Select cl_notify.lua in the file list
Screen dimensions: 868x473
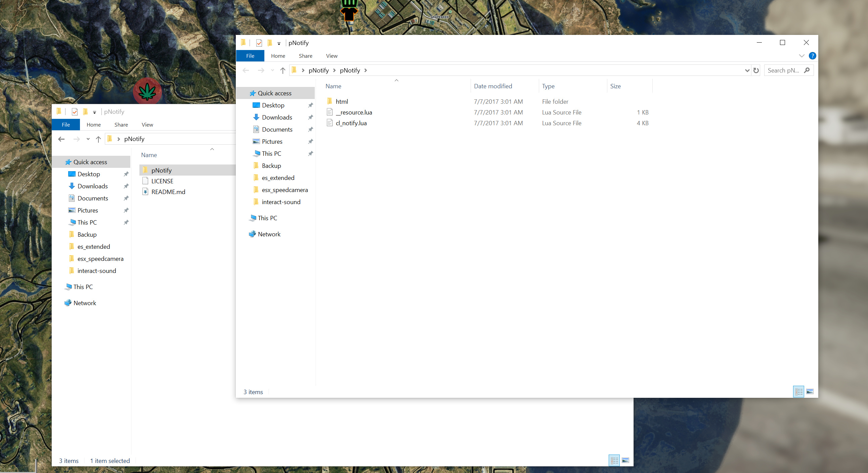click(351, 123)
